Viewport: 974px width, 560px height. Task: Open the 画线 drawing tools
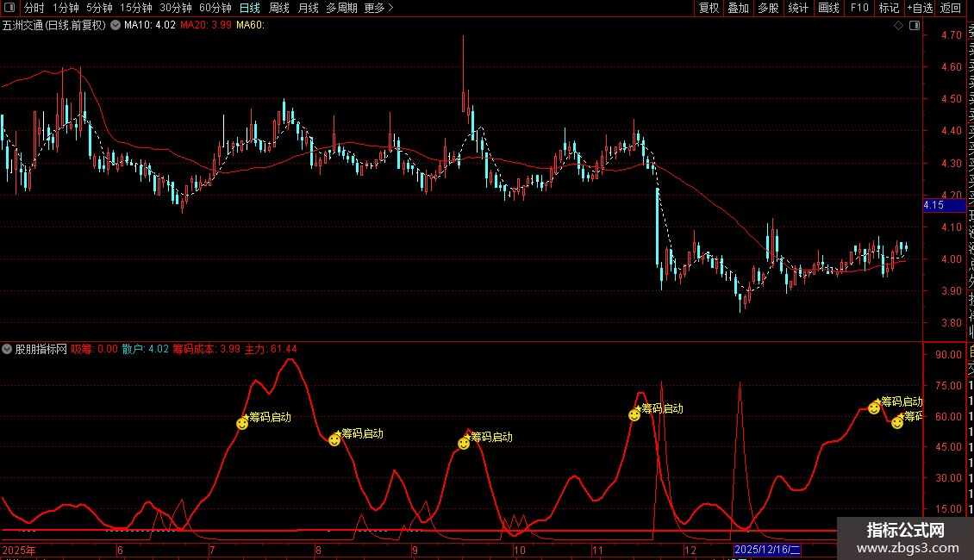(x=828, y=8)
